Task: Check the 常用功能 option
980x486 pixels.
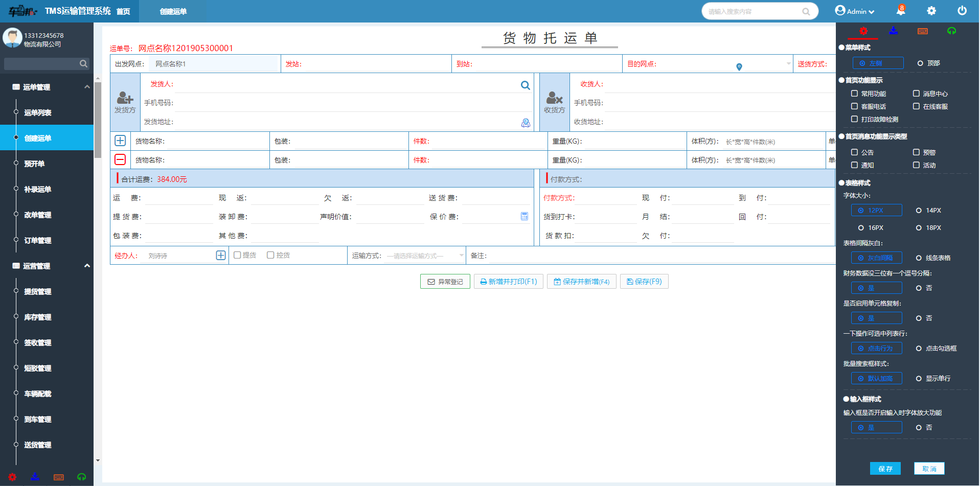Action: pos(854,94)
